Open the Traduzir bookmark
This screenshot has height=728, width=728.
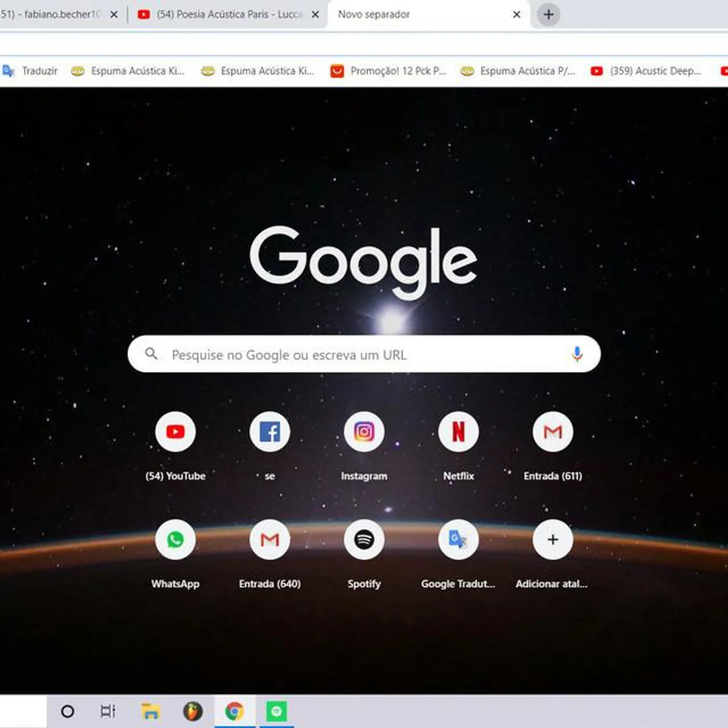coord(31,71)
